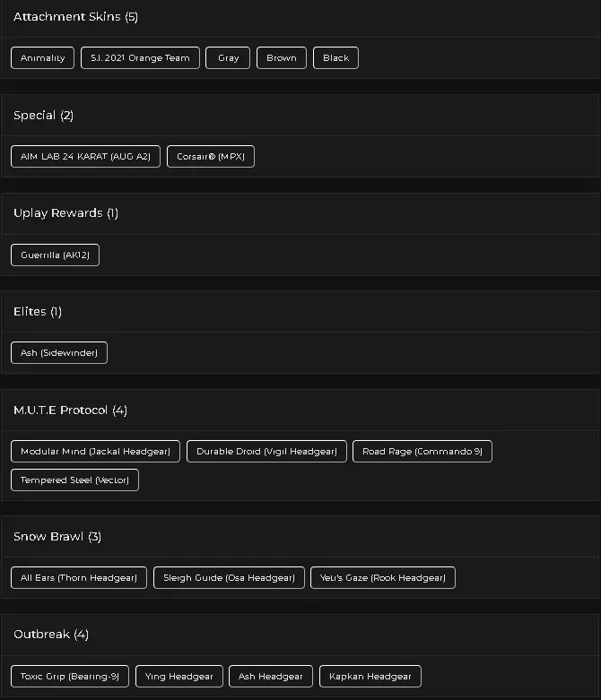Select Modular Mind (Jackal Headgear)
Image resolution: width=601 pixels, height=700 pixels.
point(96,452)
